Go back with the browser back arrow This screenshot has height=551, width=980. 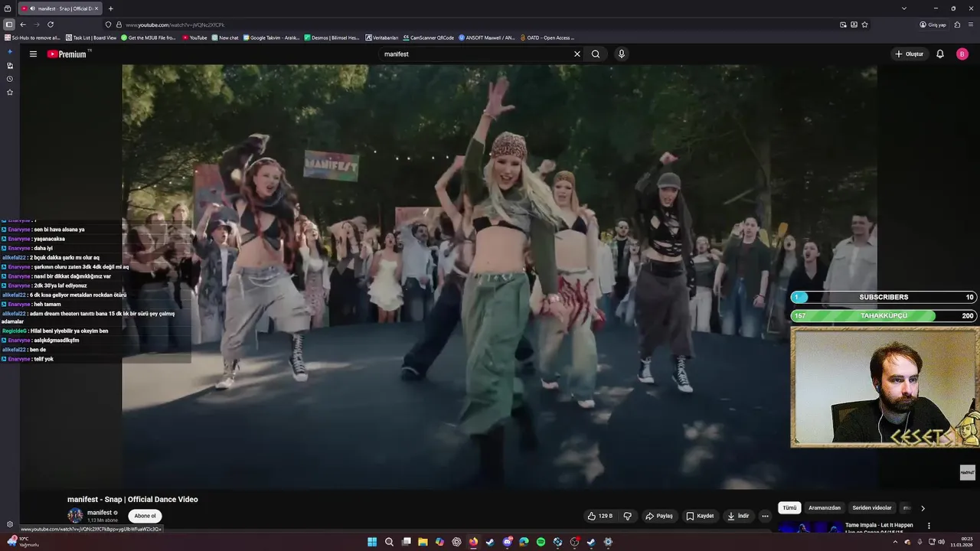tap(23, 24)
